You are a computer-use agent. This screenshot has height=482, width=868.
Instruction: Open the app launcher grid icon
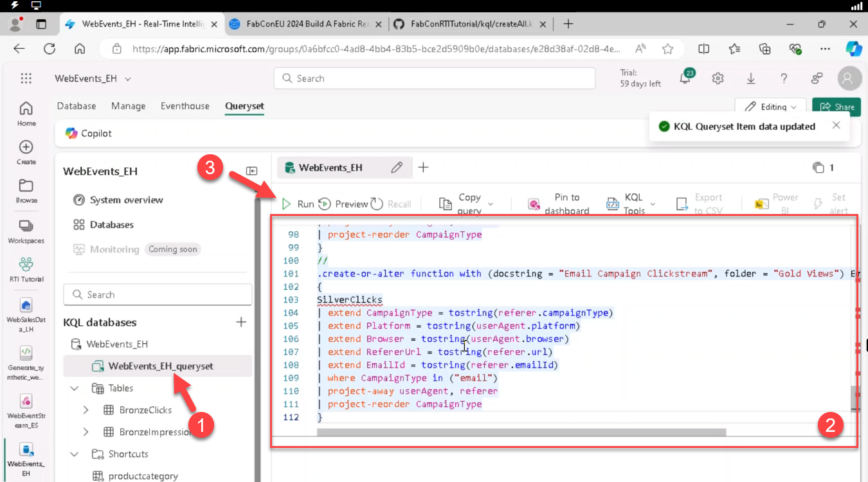(x=26, y=78)
